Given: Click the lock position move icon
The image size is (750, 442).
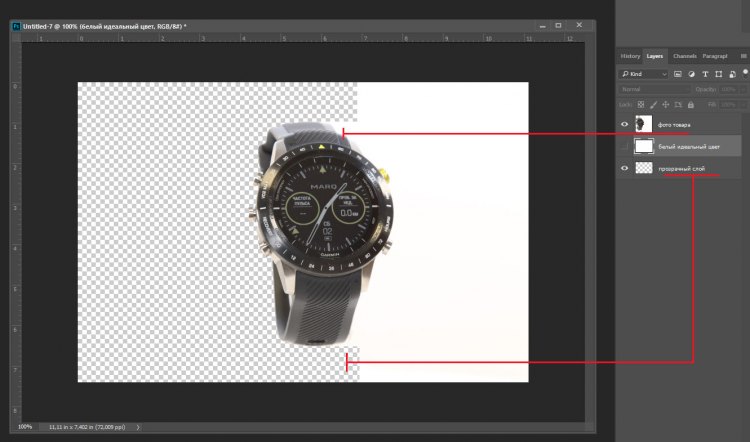Looking at the screenshot, I should coord(665,104).
